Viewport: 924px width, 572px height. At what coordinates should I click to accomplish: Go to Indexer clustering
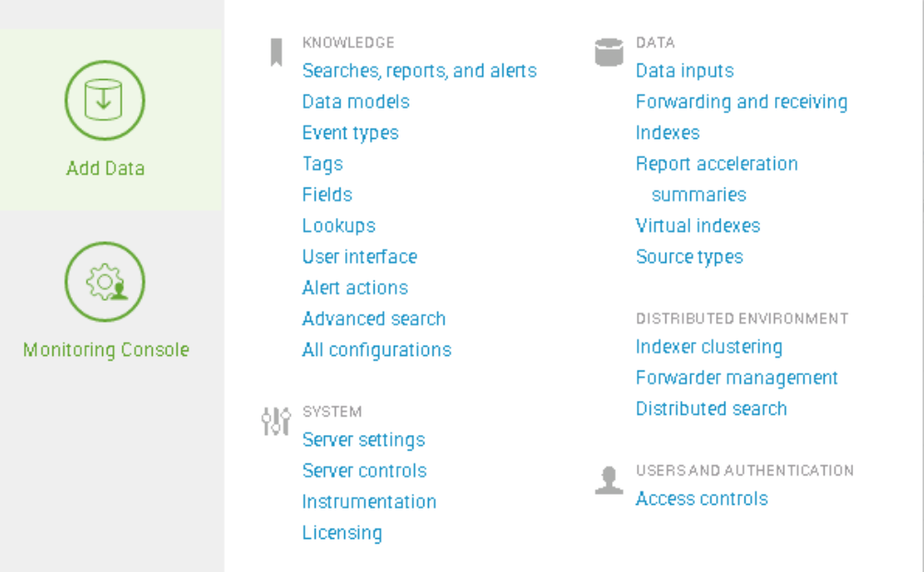tap(709, 347)
